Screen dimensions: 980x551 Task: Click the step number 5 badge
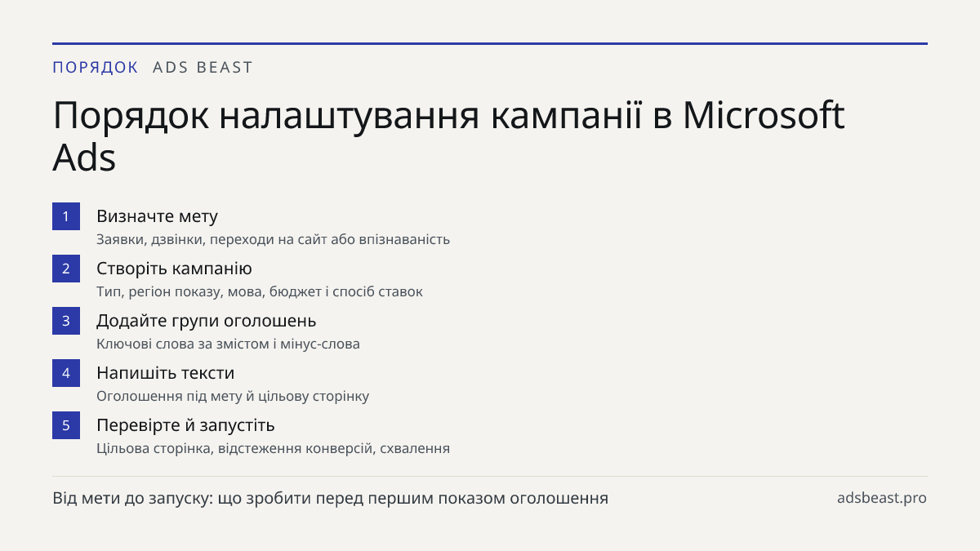[x=66, y=425]
